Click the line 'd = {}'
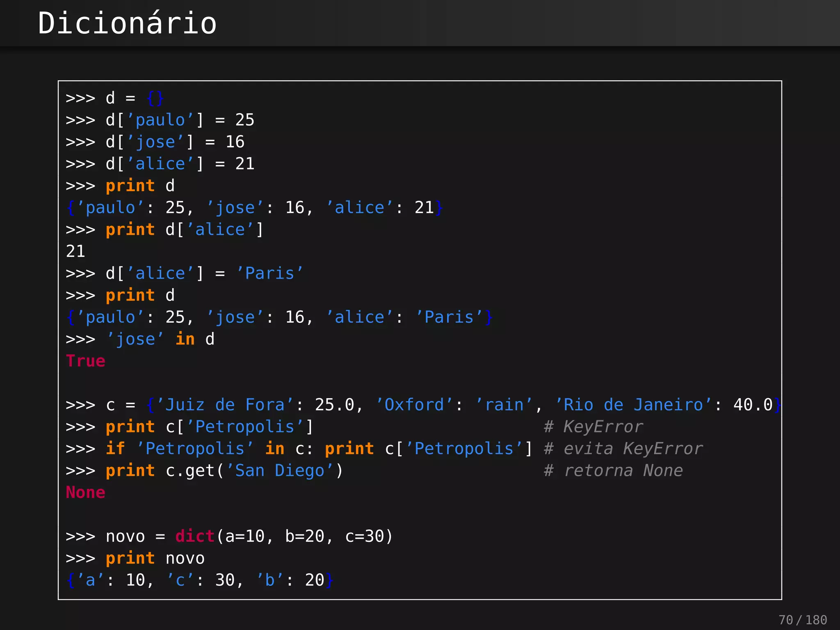 115,98
